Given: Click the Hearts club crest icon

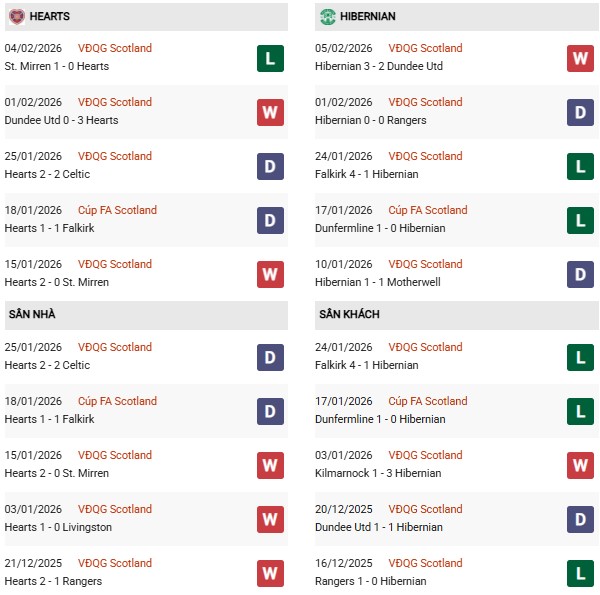Looking at the screenshot, I should (x=15, y=17).
